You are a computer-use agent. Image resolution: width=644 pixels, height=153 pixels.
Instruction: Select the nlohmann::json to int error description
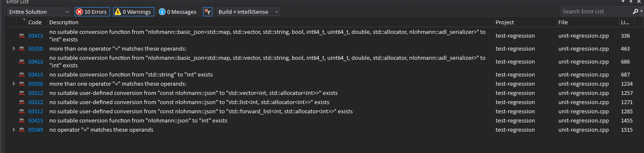138,120
